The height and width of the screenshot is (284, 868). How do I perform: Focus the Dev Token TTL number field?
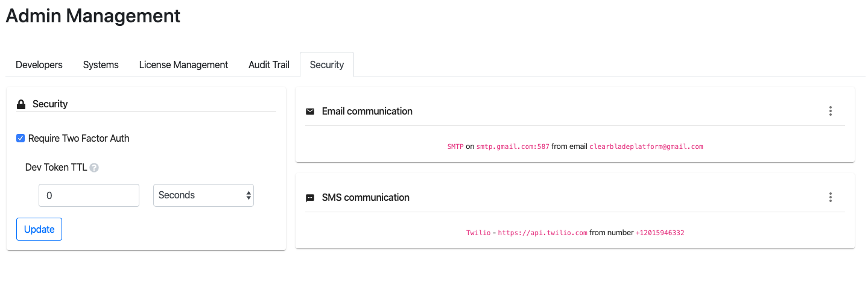[89, 195]
